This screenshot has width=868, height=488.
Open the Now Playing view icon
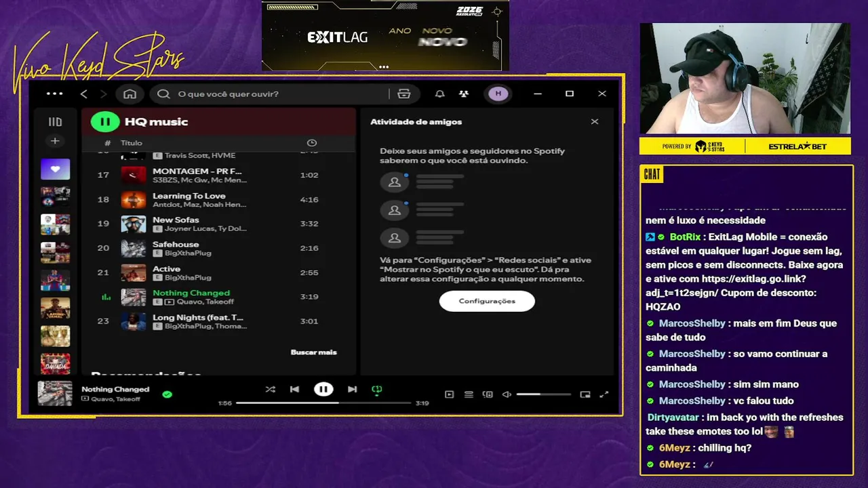pos(449,394)
